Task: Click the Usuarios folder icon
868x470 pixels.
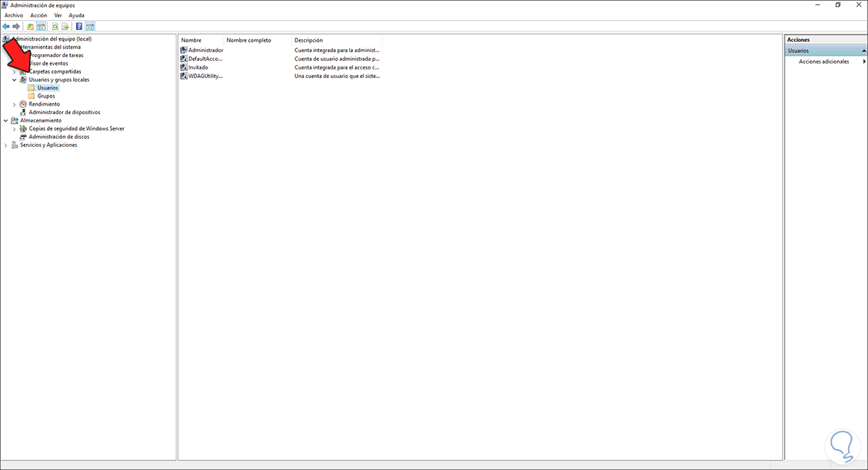Action: 32,87
